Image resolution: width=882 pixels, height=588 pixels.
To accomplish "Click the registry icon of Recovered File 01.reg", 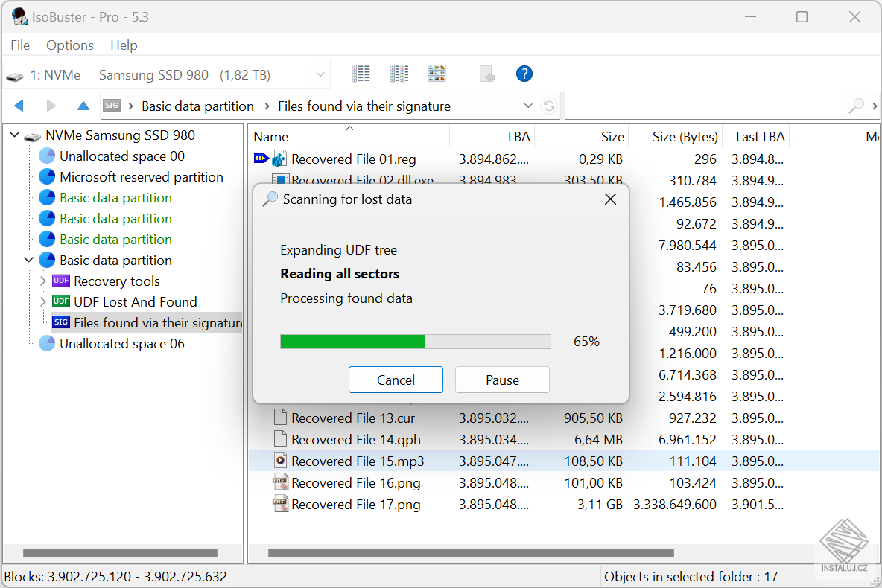I will (x=279, y=159).
